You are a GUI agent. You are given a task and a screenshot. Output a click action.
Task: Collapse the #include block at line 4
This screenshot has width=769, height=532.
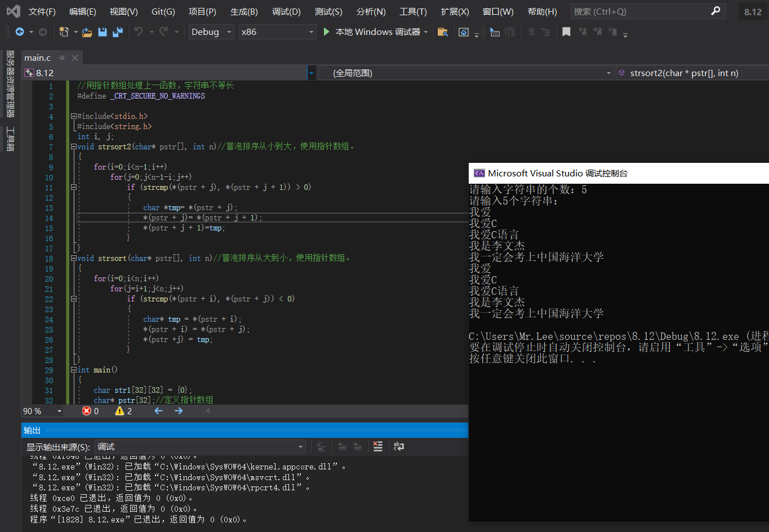(x=73, y=116)
